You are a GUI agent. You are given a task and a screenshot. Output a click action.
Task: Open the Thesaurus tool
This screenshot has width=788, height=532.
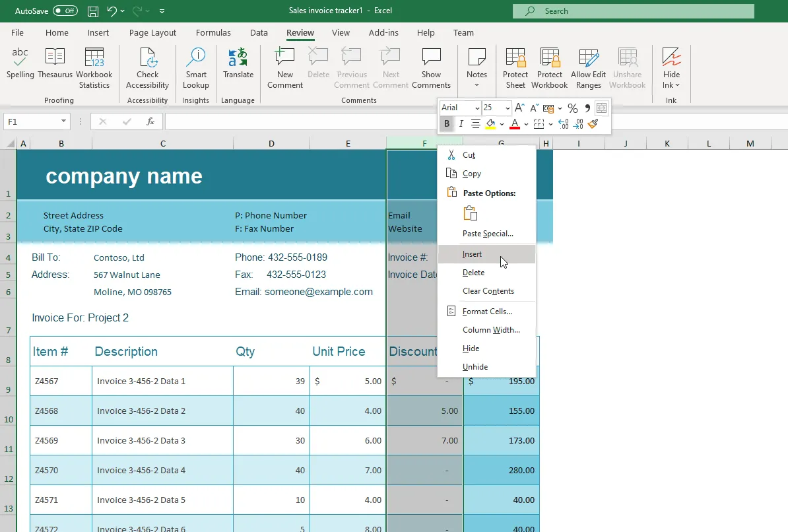pos(55,64)
